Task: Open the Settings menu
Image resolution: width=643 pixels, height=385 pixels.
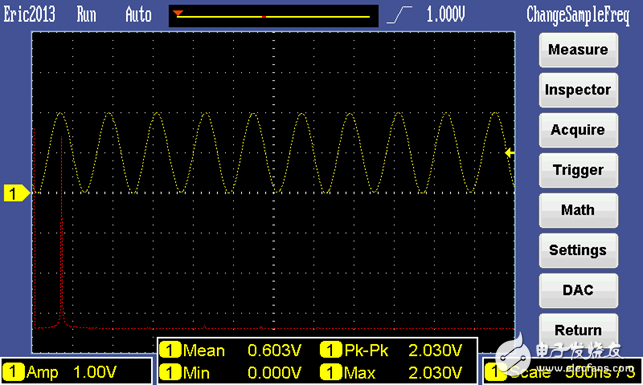Action: pos(578,251)
